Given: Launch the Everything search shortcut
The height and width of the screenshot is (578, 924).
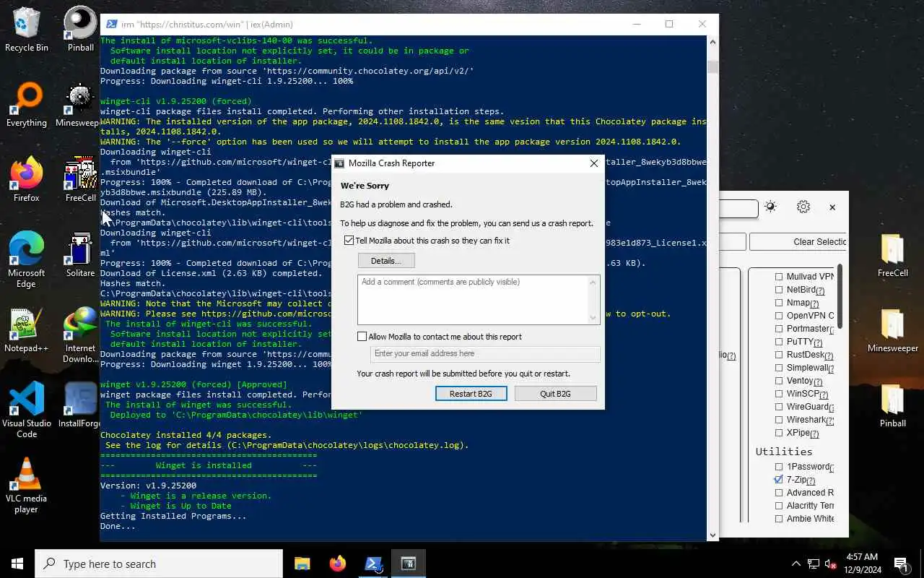Looking at the screenshot, I should point(27,105).
